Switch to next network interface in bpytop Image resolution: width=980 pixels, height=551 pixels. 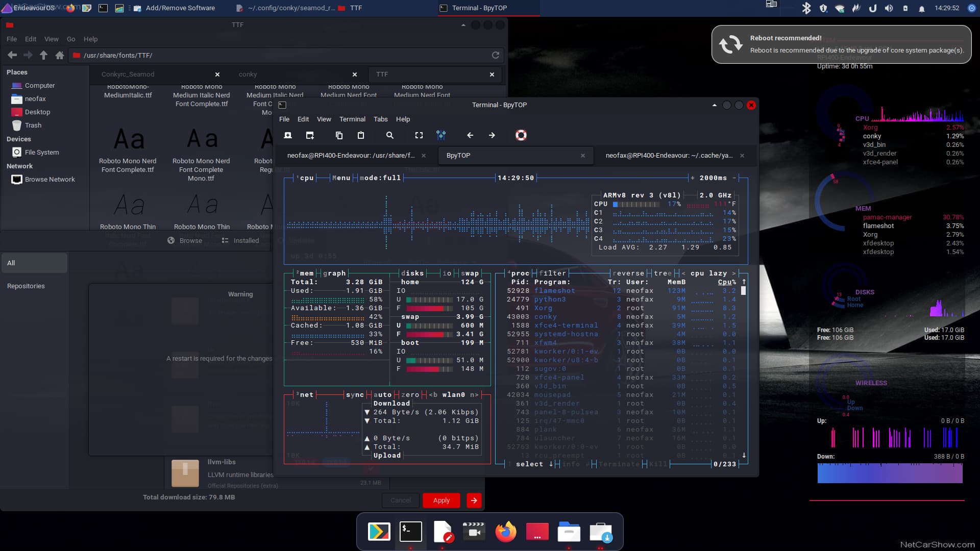point(475,395)
